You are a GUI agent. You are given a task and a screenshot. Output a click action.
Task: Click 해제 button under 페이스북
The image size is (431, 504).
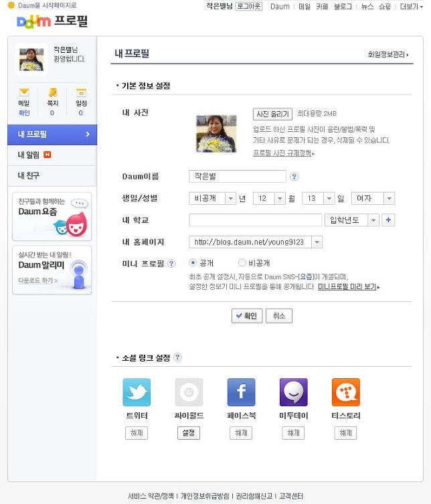(x=241, y=433)
